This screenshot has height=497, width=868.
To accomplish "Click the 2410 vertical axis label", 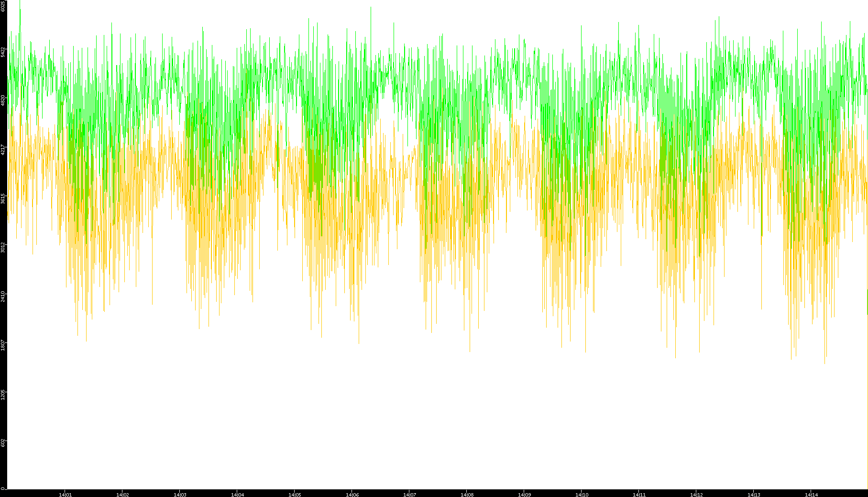I will (3, 296).
